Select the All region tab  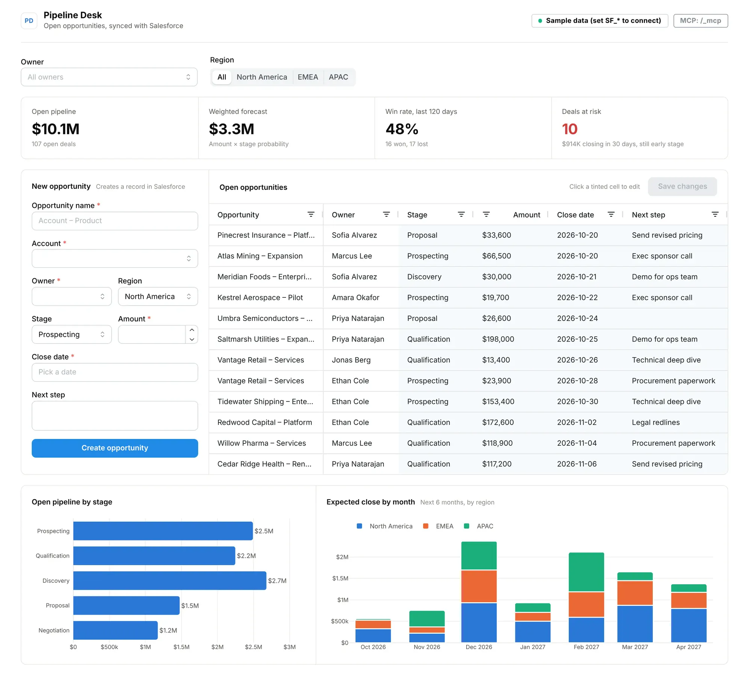[x=222, y=77]
